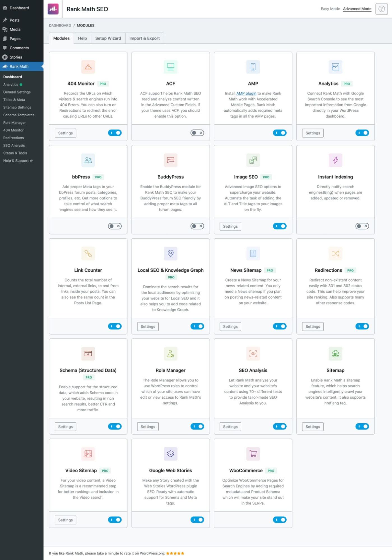
Task: Click the ACF module monitor icon
Action: (170, 67)
